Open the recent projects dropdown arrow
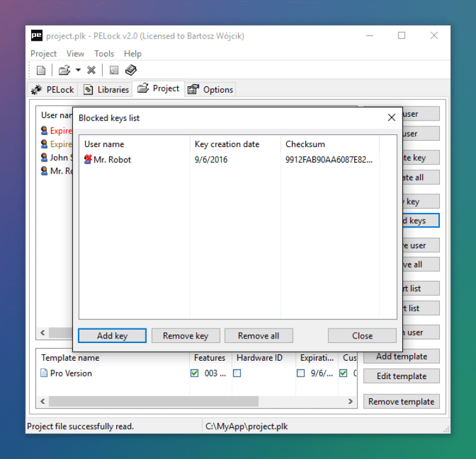The height and width of the screenshot is (459, 476). pyautogui.click(x=78, y=70)
